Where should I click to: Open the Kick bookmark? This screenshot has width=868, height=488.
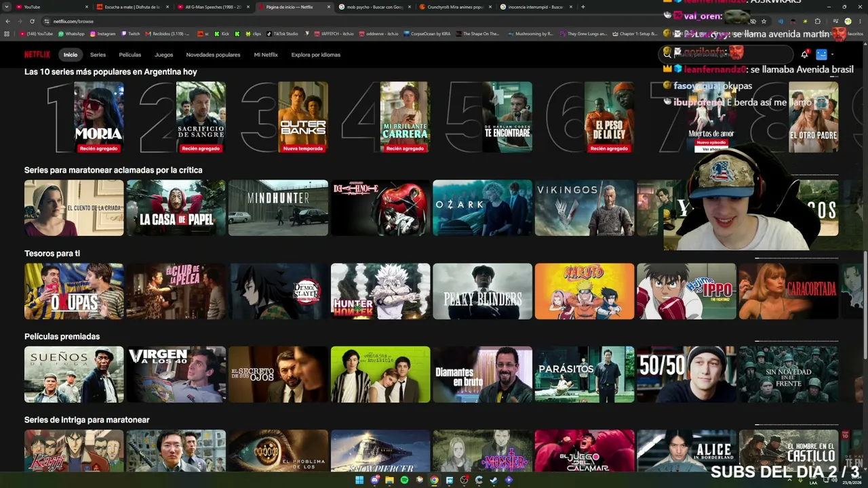click(x=222, y=34)
